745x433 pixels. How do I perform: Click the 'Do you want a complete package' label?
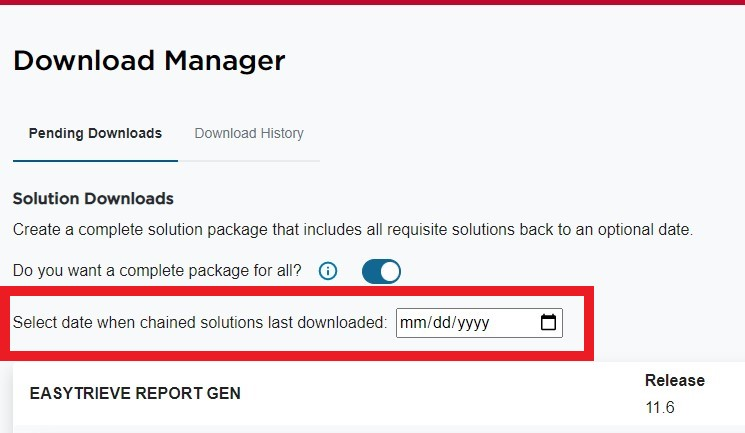[x=157, y=270]
